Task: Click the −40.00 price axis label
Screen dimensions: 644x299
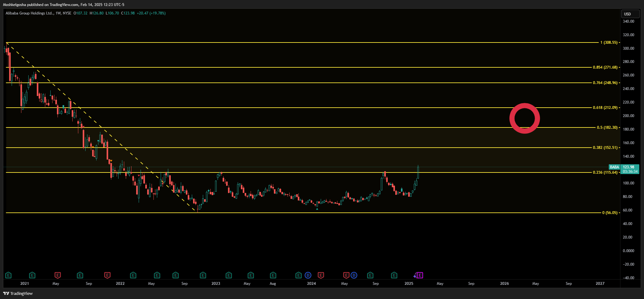Action: point(629,278)
